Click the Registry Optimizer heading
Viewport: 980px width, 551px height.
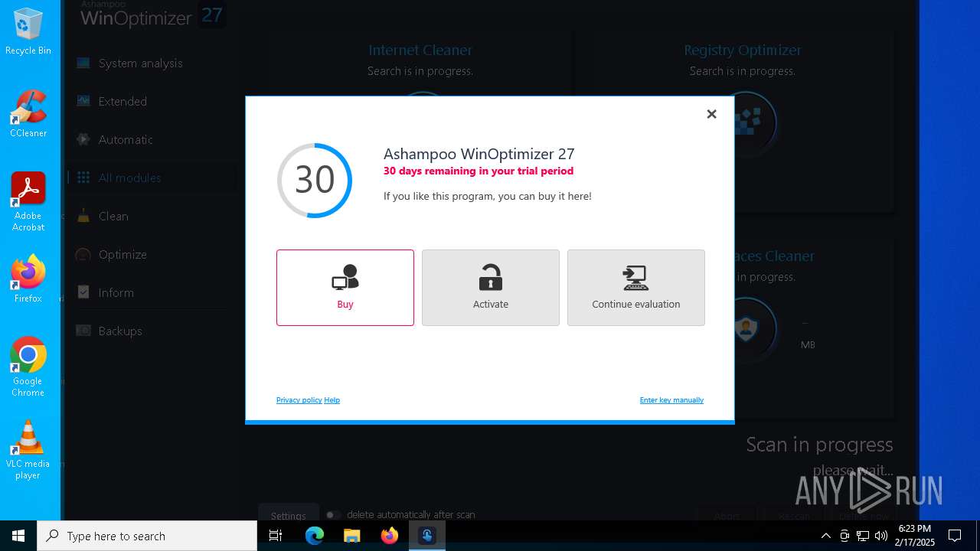pos(743,50)
